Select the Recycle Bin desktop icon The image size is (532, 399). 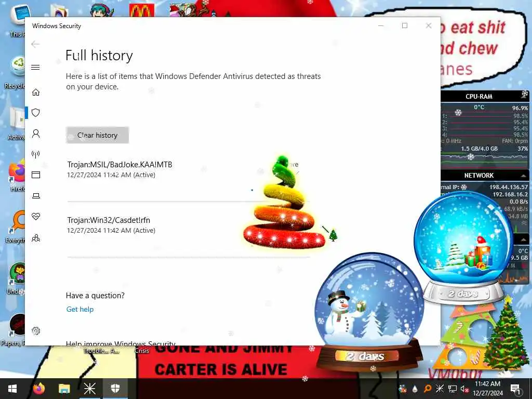[x=16, y=73]
